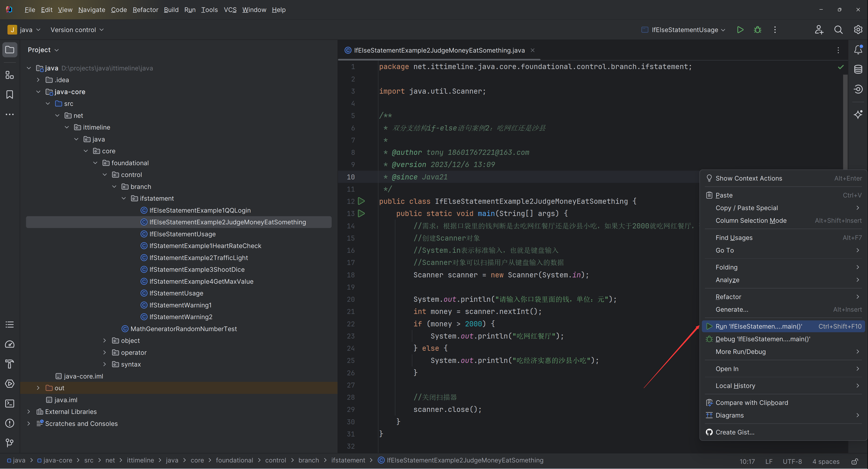The width and height of the screenshot is (868, 469).
Task: Open more run actions vertical dots
Action: pos(775,30)
